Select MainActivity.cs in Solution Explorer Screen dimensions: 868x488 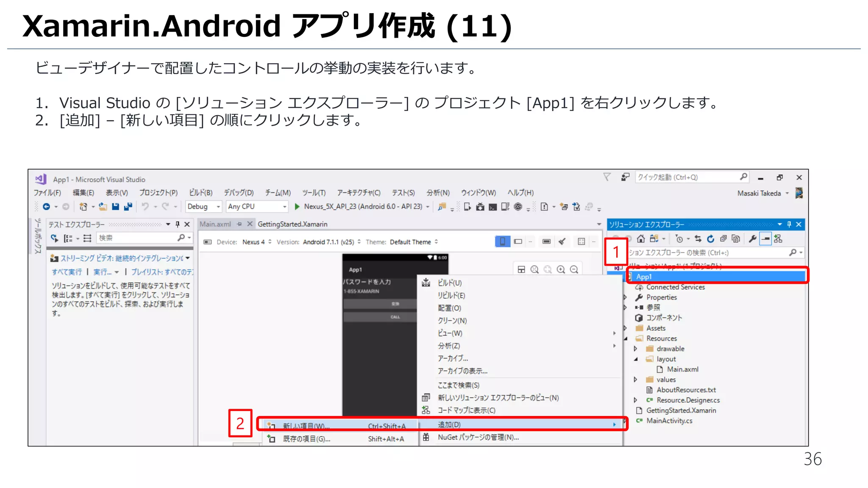tap(669, 421)
